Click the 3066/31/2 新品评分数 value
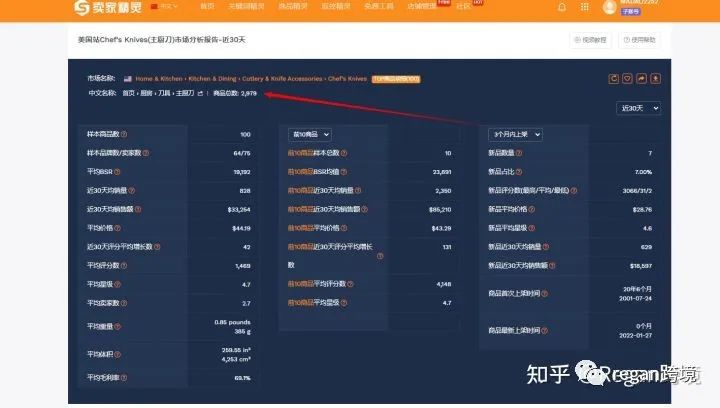This screenshot has height=408, width=720. [637, 191]
